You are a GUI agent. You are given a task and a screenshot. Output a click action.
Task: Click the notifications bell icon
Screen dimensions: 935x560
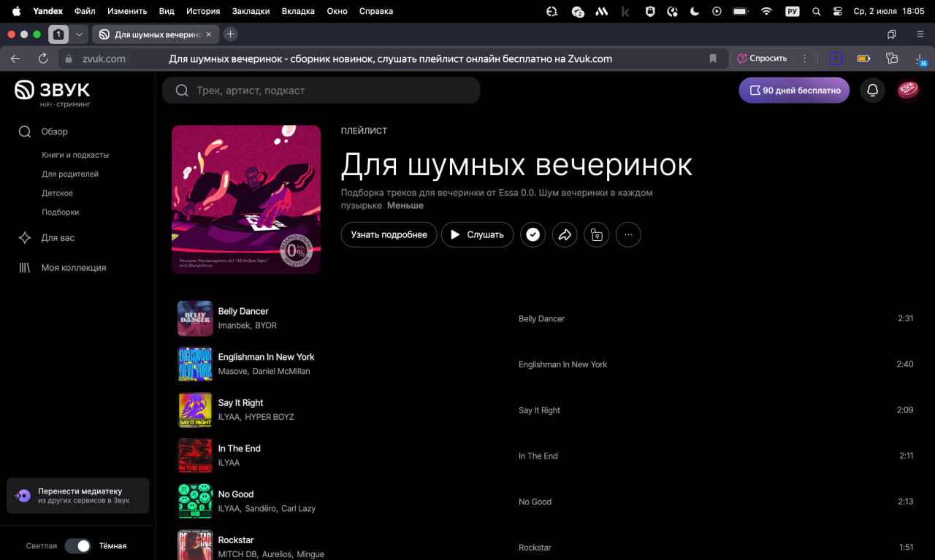[872, 91]
